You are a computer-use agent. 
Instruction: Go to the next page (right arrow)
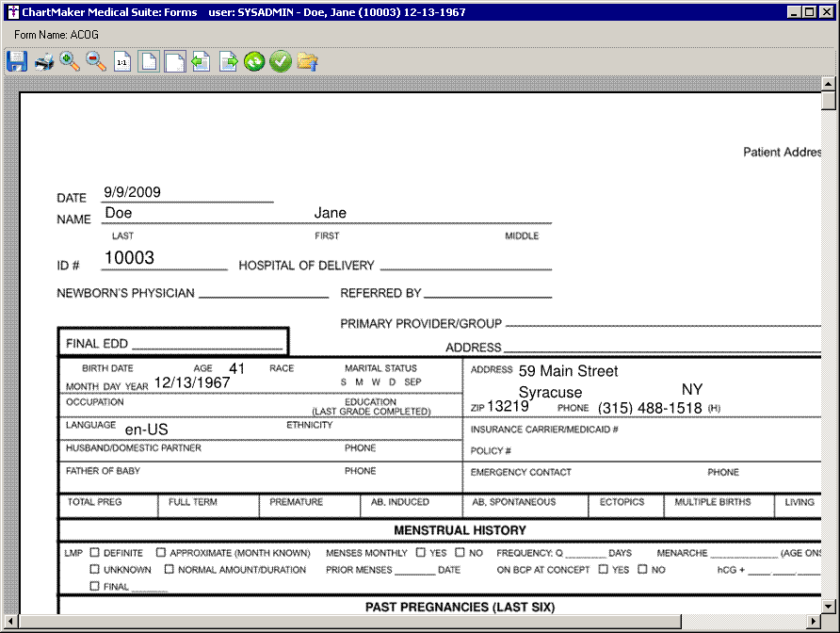(228, 62)
